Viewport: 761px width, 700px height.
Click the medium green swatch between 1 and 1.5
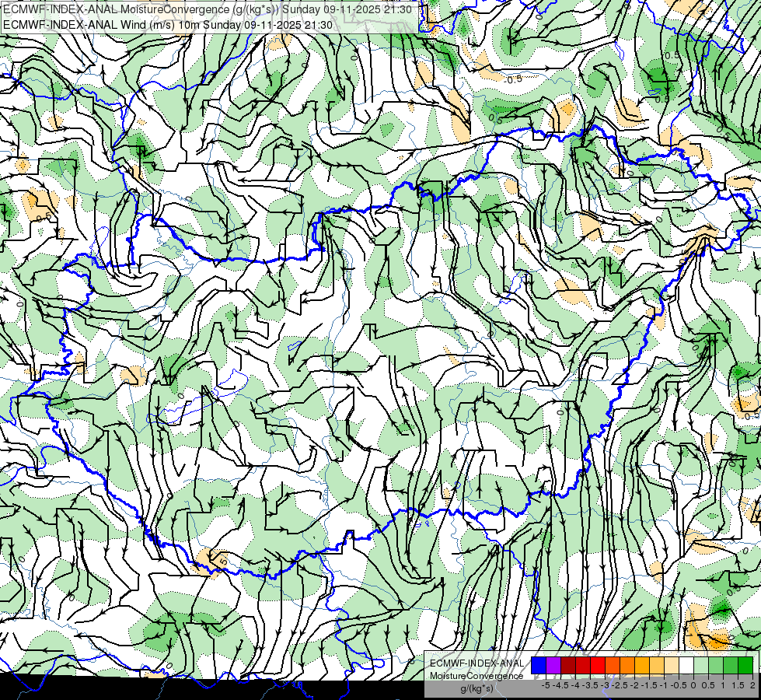(731, 665)
